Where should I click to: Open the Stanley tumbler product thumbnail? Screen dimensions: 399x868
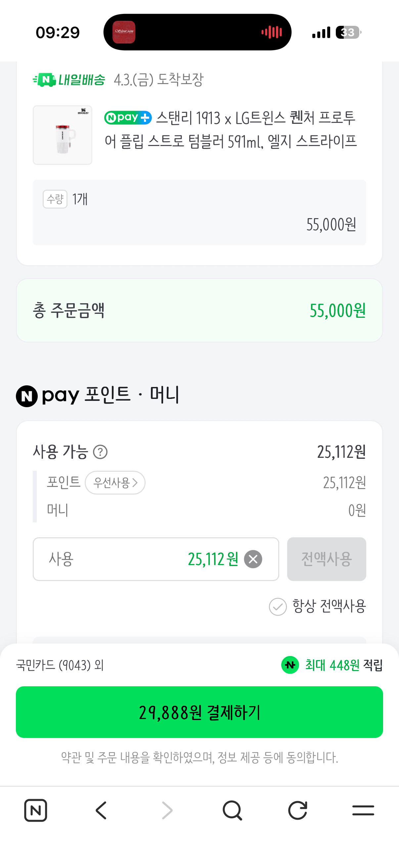click(62, 135)
